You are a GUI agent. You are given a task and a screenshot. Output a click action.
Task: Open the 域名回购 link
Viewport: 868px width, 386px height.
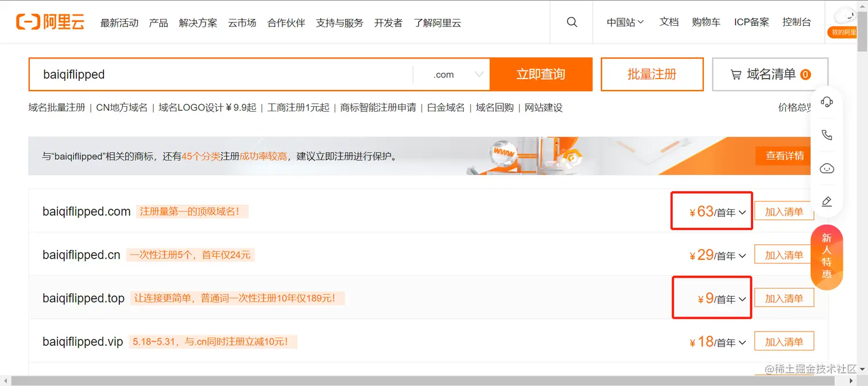494,107
